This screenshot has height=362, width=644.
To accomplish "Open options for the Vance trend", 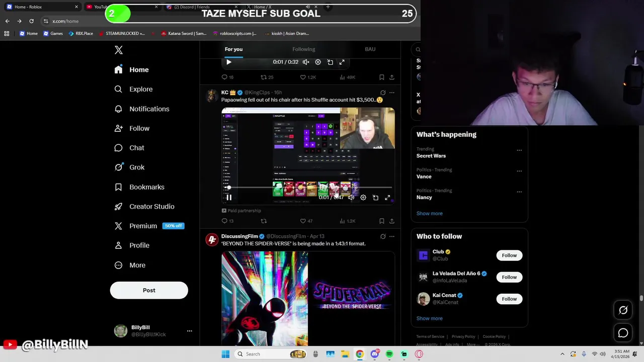I will (x=519, y=171).
